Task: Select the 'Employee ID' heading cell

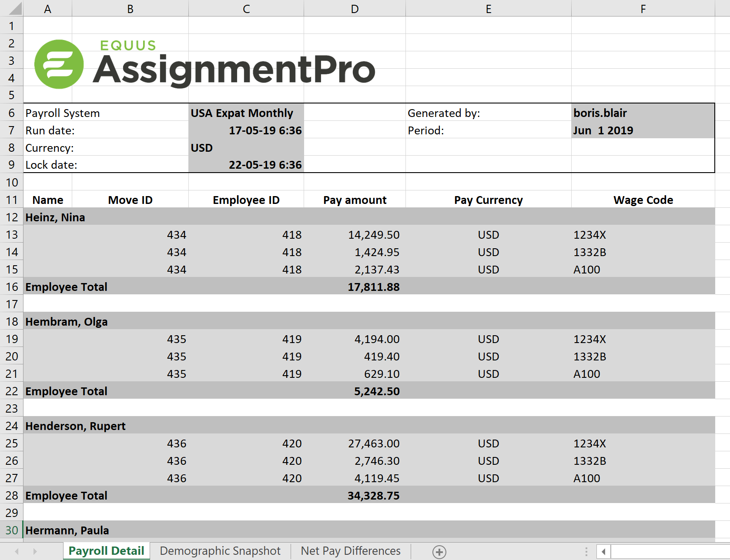Action: coord(246,200)
